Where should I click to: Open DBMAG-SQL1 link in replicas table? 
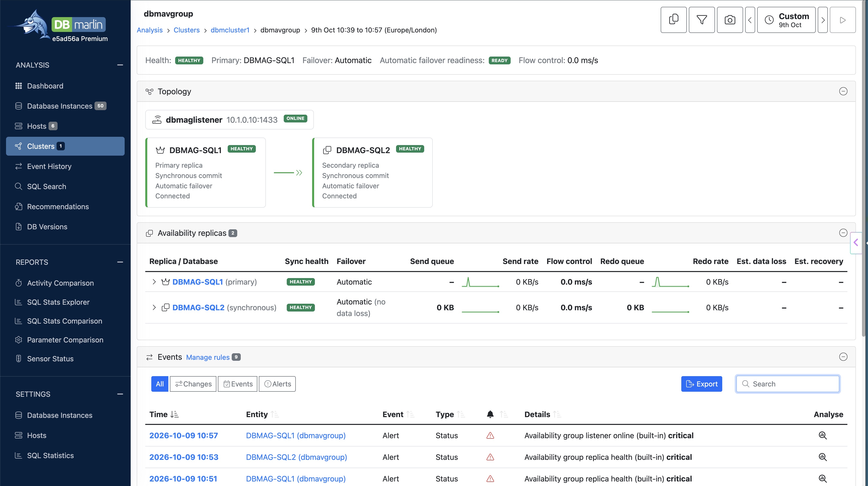click(x=198, y=282)
